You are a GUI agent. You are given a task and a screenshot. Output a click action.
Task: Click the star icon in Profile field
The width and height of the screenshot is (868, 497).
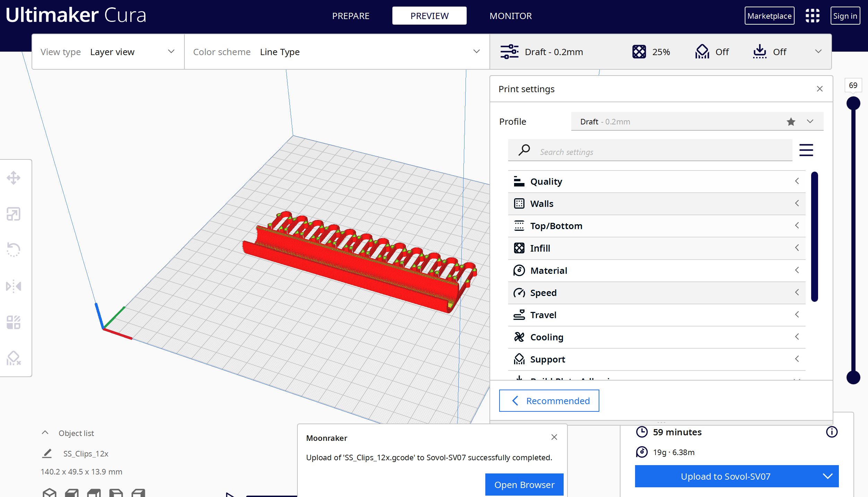click(791, 122)
